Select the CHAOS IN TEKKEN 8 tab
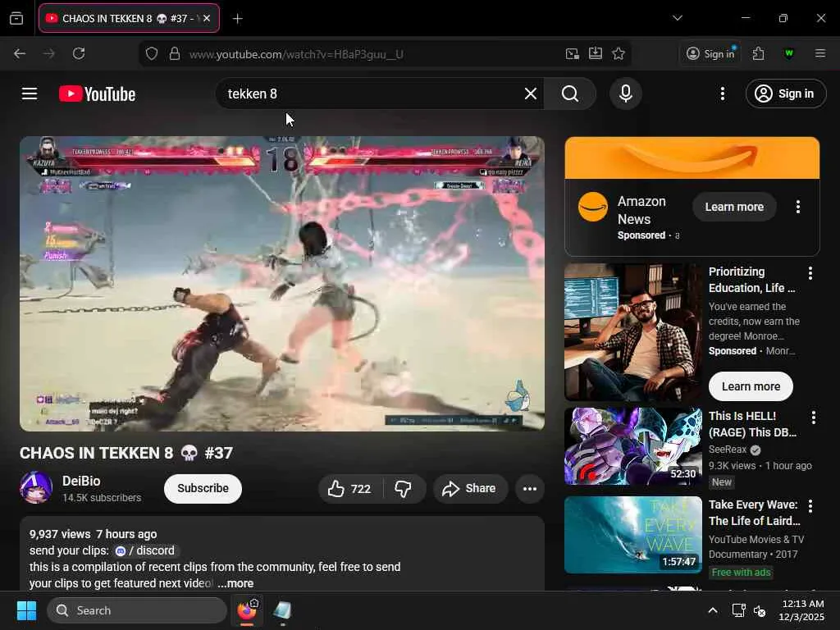Image resolution: width=840 pixels, height=630 pixels. [x=129, y=18]
